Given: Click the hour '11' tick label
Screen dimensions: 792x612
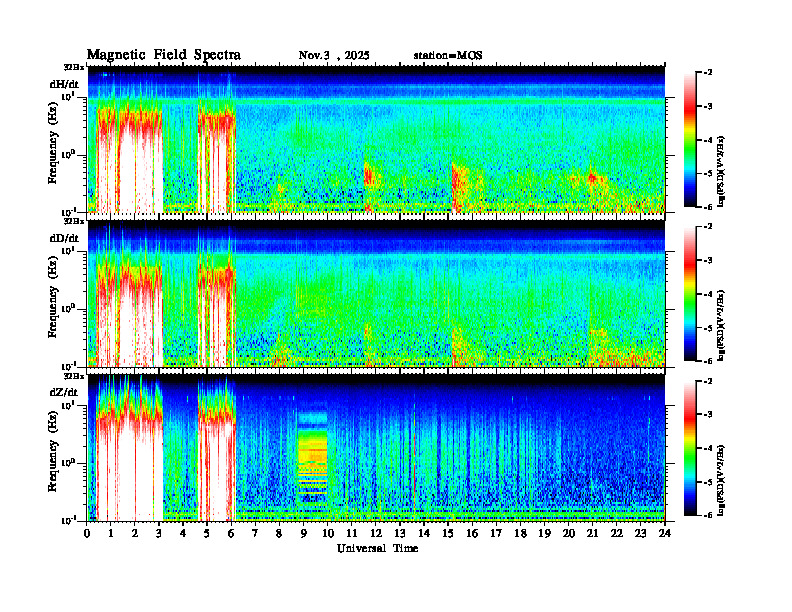Looking at the screenshot, I should pyautogui.click(x=352, y=533).
